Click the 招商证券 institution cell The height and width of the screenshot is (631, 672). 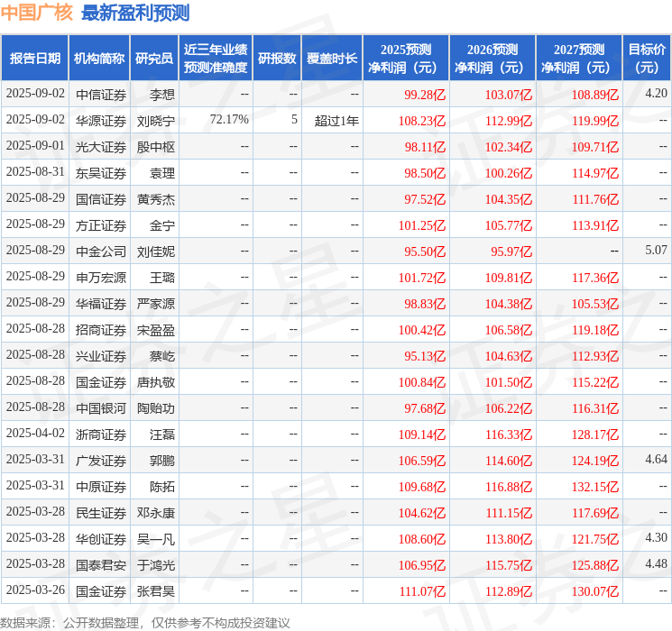coord(101,329)
